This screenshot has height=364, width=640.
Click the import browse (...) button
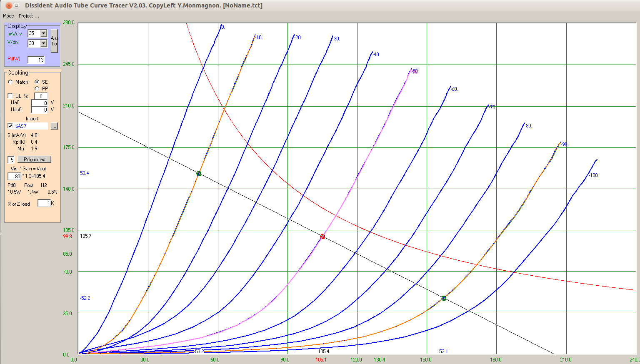(x=54, y=126)
